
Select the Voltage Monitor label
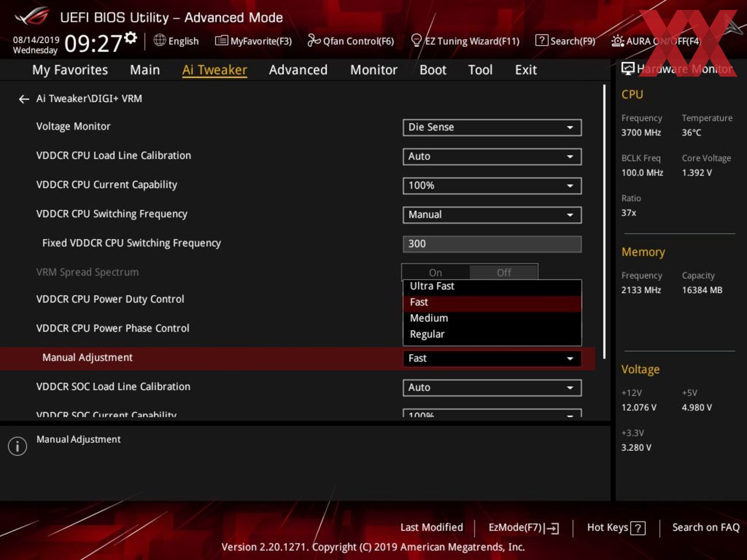pyautogui.click(x=73, y=126)
